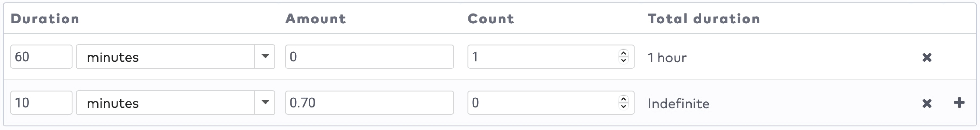The width and height of the screenshot is (980, 130).
Task: Expand the second row's minutes unit dropdown
Action: coord(265,103)
